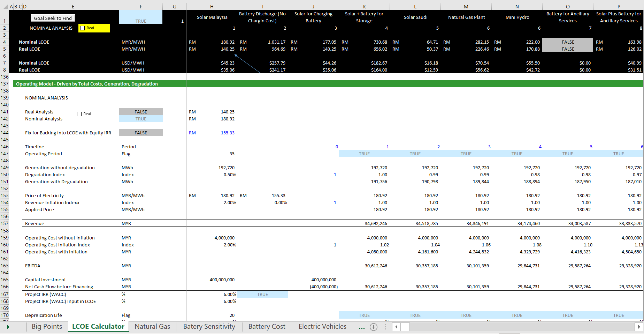Switch to the Natural Gas sheet
The image size is (644, 334).
tap(152, 327)
